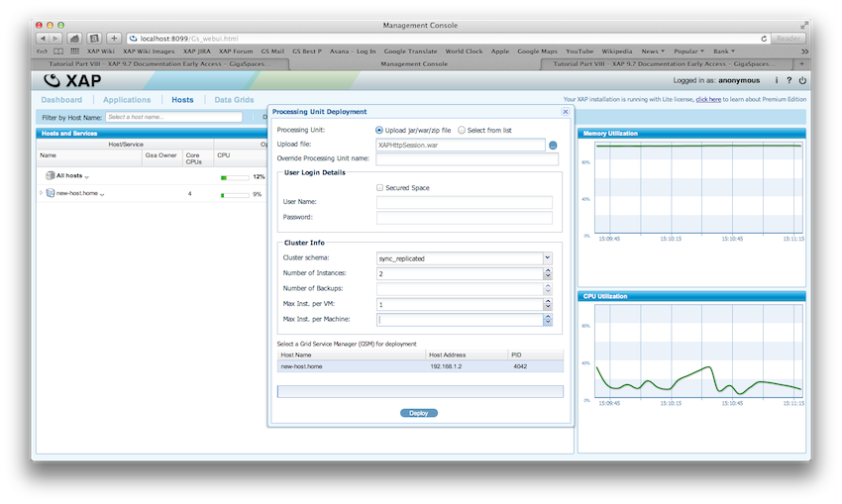Expand the new-host.home tree row
Viewport: 842px width, 504px height.
tap(41, 193)
